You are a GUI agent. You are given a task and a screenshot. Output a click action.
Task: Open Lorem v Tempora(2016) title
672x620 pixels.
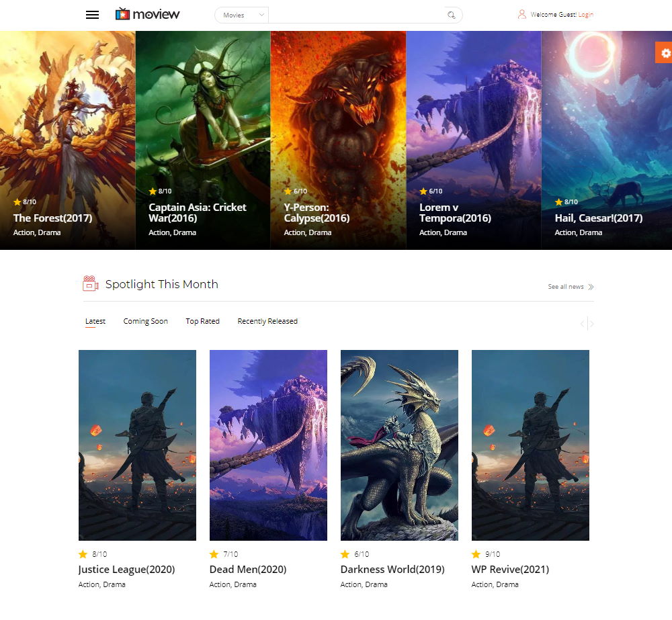[455, 212]
